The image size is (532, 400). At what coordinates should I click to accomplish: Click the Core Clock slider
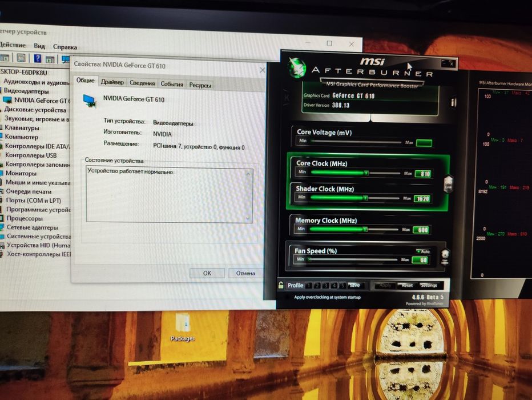[x=355, y=173]
